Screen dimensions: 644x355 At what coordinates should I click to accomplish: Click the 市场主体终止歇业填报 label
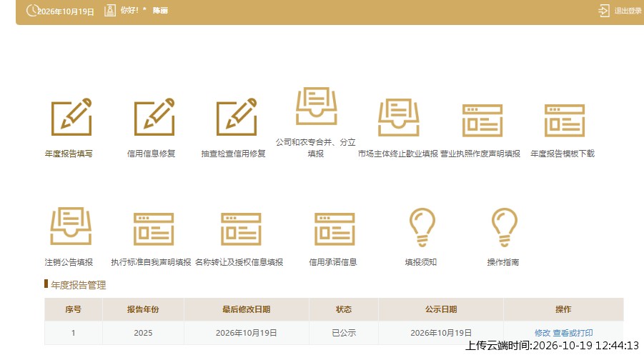click(397, 154)
